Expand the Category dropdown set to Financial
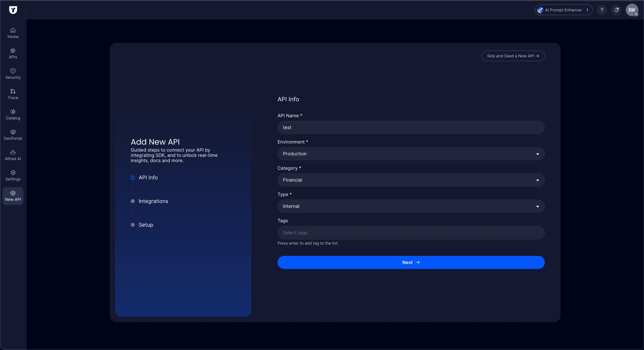Screen dimensions: 644x350 [411, 180]
